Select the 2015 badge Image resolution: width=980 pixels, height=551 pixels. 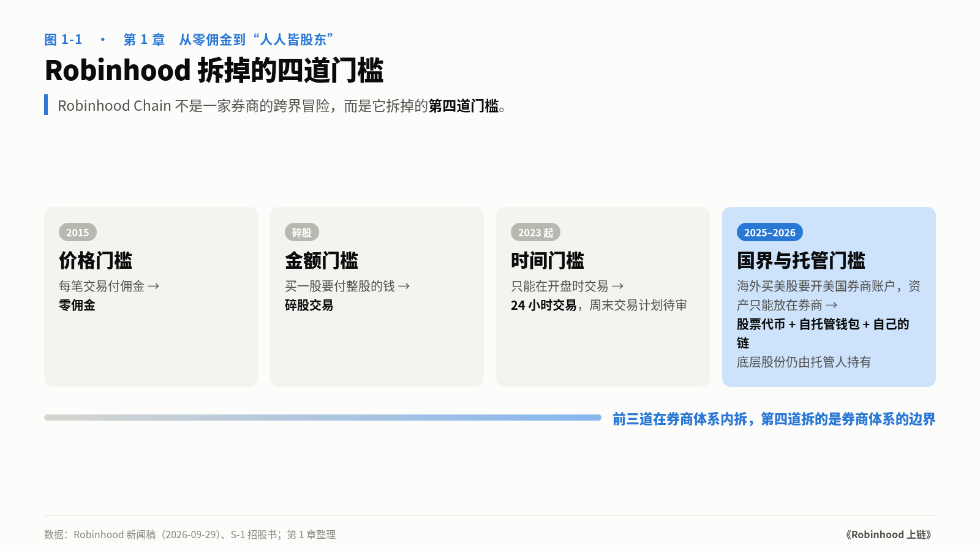tap(78, 233)
